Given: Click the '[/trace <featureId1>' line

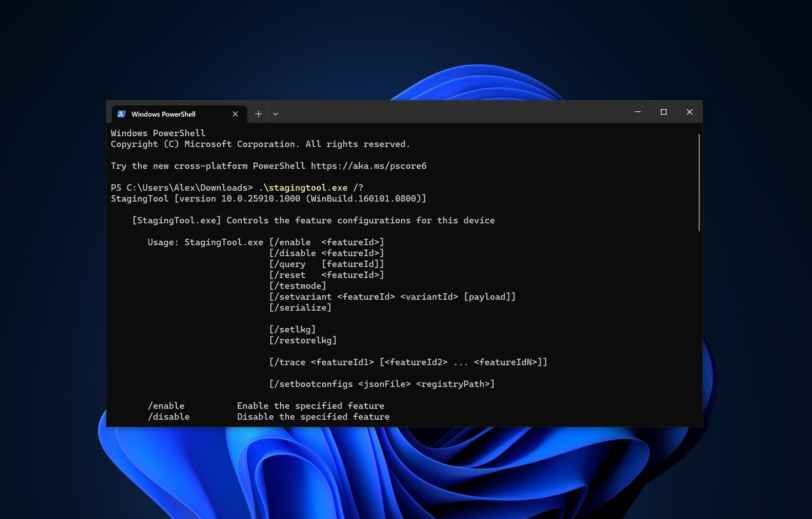Looking at the screenshot, I should point(408,362).
